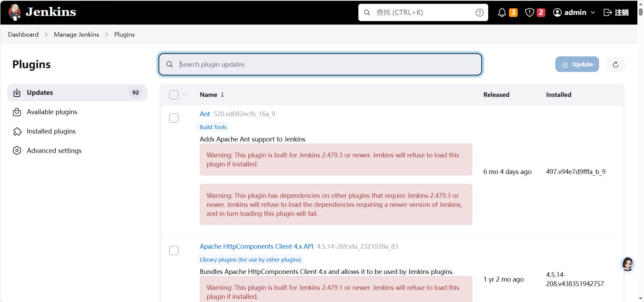Click the Plugins page heading
Image resolution: width=644 pixels, height=302 pixels.
(32, 64)
